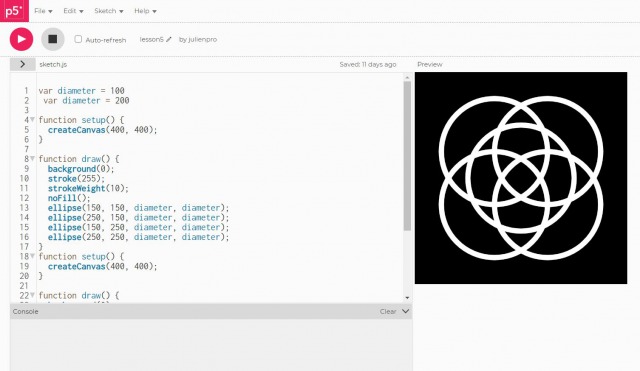Click line number 1 in the gutter

[27, 91]
